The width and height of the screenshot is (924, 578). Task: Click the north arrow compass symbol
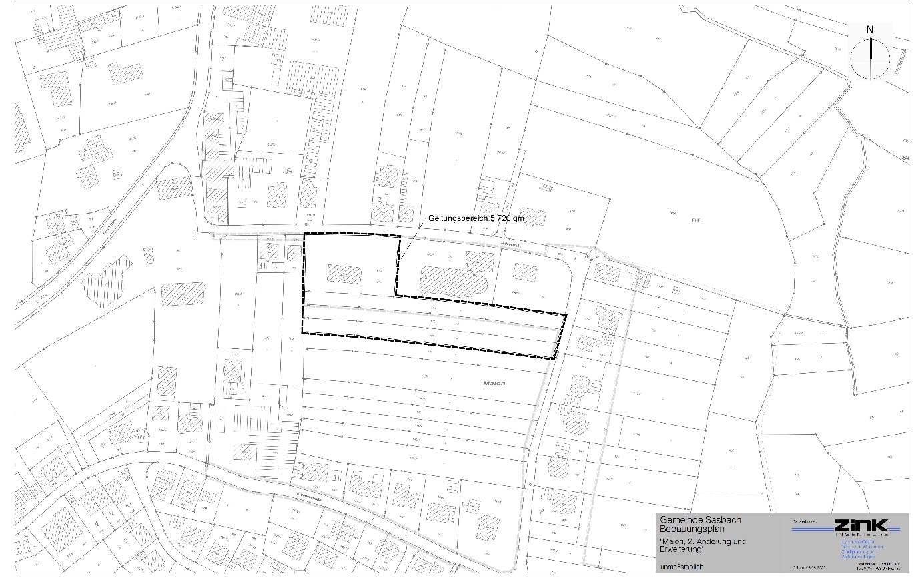click(871, 52)
